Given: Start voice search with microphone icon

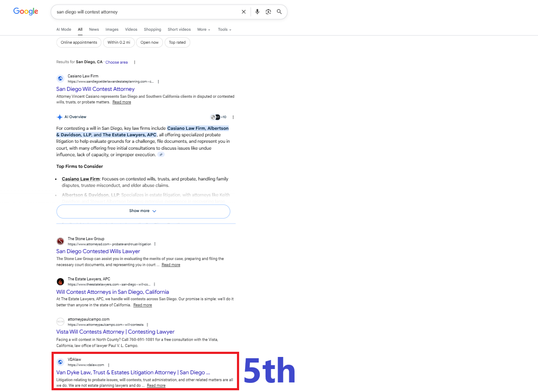Looking at the screenshot, I should point(257,12).
